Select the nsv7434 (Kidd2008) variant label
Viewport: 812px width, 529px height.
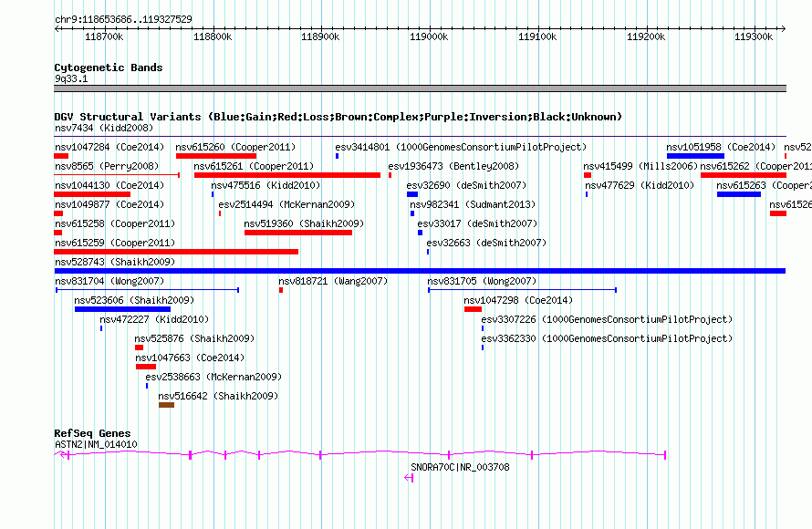coord(104,128)
